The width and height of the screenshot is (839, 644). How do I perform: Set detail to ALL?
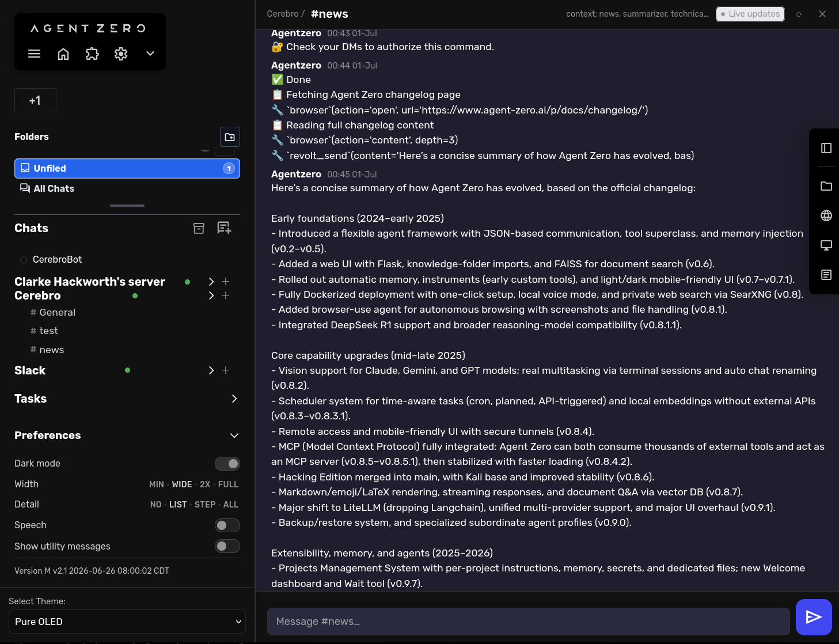231,505
